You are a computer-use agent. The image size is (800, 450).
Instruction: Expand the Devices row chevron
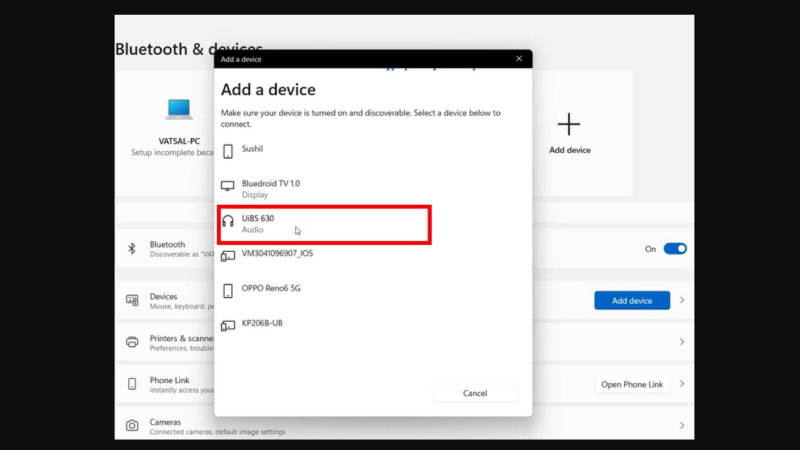(x=682, y=300)
